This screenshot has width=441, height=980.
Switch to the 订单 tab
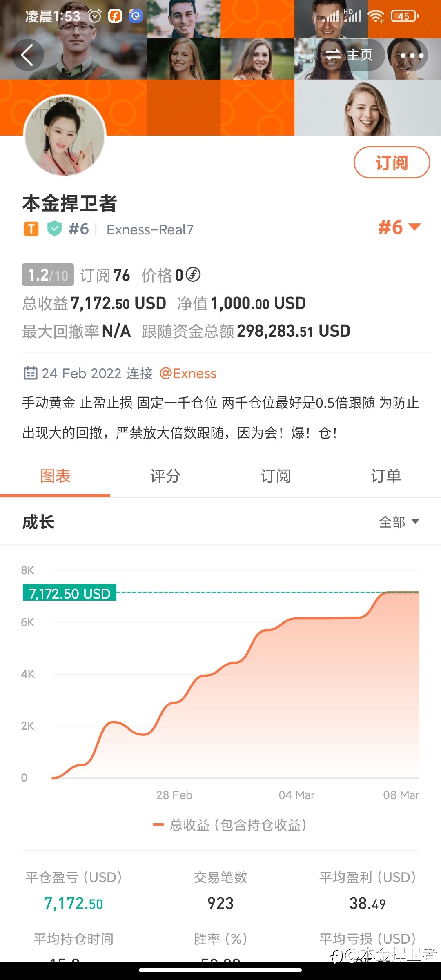tap(386, 476)
